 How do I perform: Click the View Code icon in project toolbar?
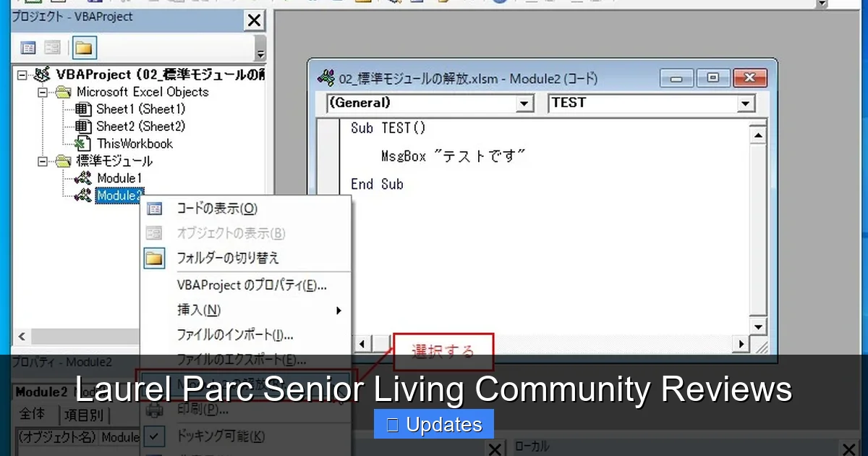click(28, 48)
